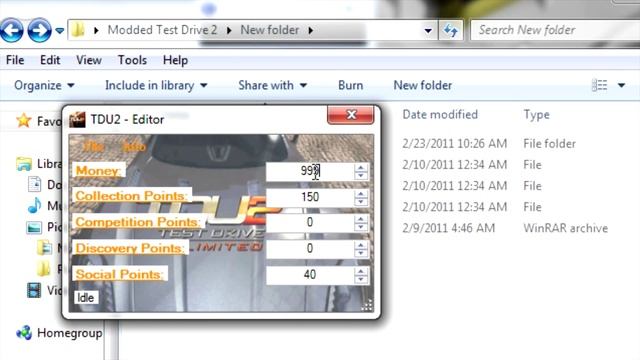Screen dimensions: 640x360
Task: Select the Videos library icon
Action: tap(34, 290)
